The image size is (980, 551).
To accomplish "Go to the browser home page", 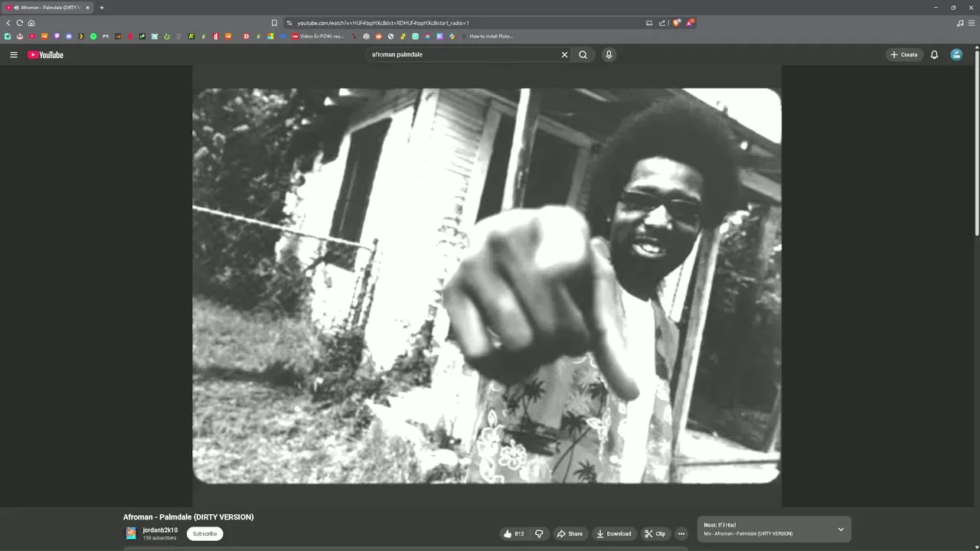I will 31,23.
